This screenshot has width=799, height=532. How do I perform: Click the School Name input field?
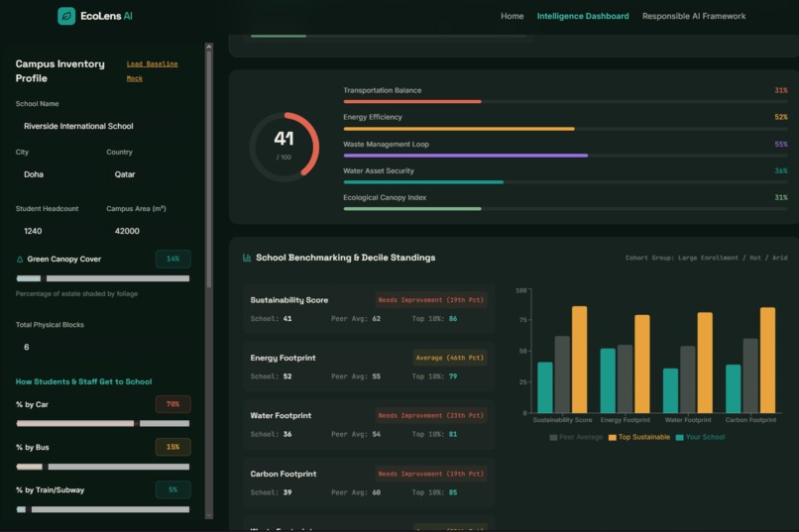(103, 126)
